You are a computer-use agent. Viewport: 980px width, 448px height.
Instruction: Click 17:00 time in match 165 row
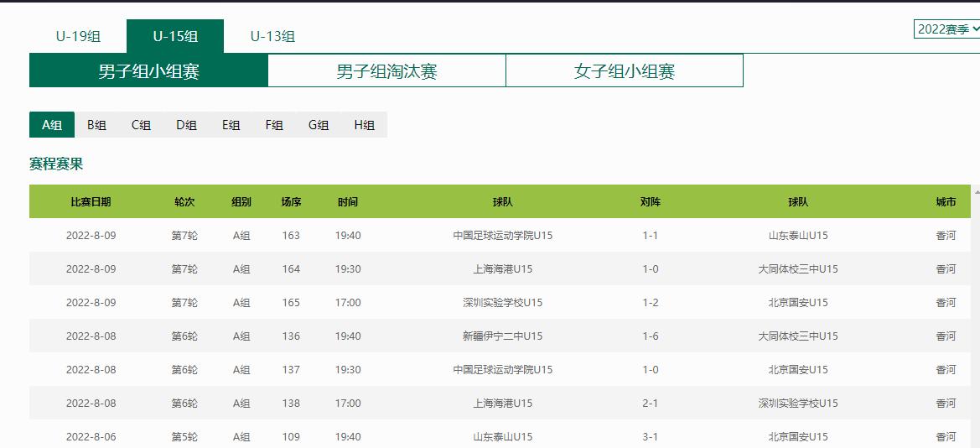pos(348,302)
